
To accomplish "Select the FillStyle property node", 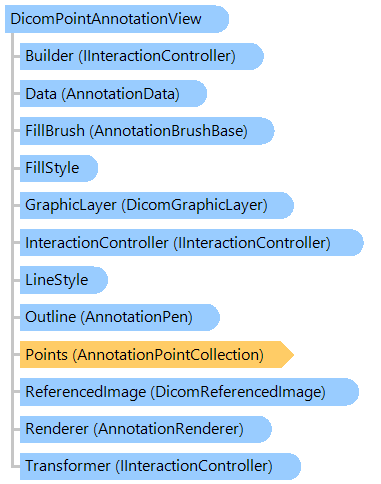I will [59, 168].
